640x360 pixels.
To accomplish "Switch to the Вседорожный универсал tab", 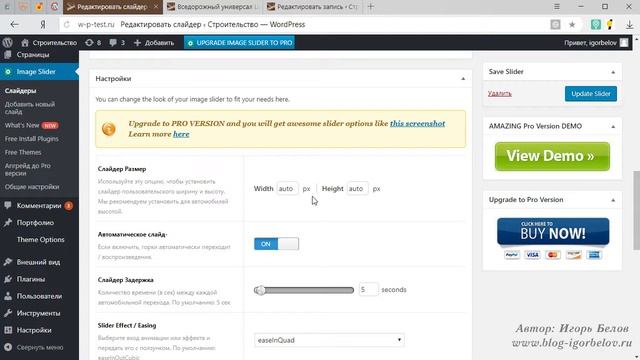I will tap(213, 7).
